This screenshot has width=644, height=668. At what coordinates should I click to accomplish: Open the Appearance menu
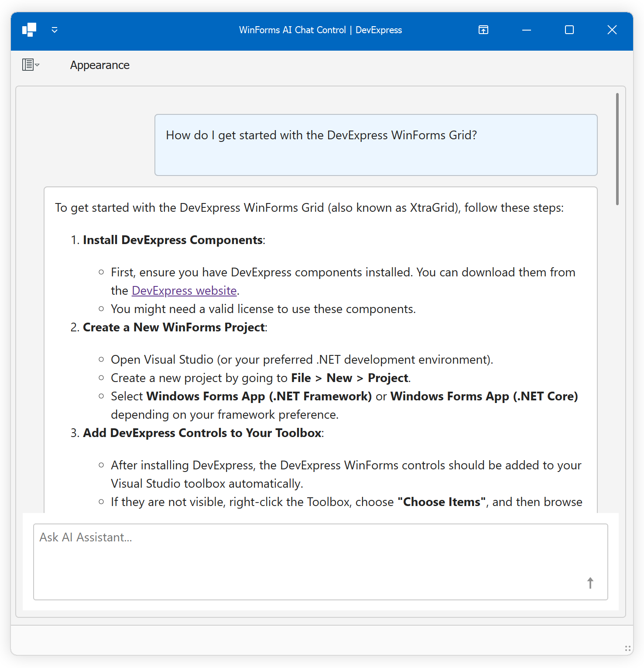pos(99,65)
